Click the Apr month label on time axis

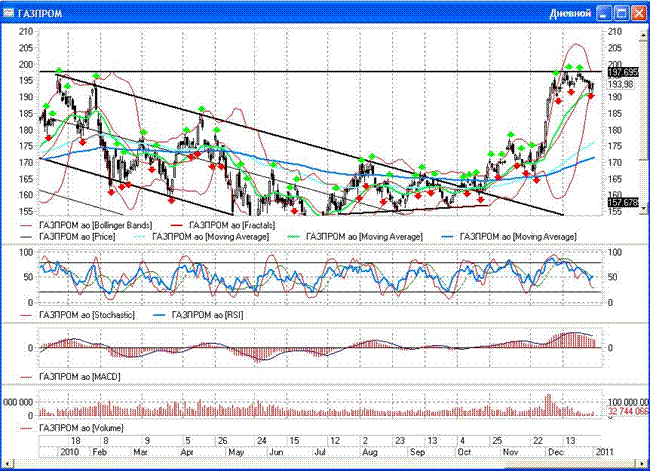click(187, 452)
